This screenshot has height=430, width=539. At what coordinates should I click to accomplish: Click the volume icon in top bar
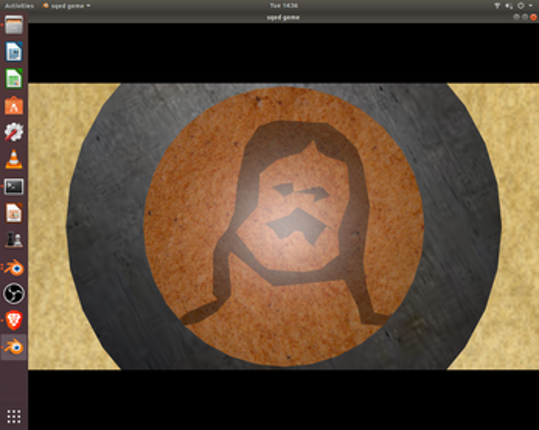(x=509, y=5)
